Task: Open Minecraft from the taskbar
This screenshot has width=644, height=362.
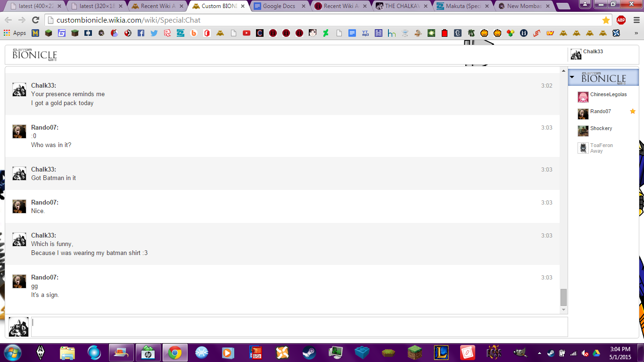Action: (x=415, y=353)
